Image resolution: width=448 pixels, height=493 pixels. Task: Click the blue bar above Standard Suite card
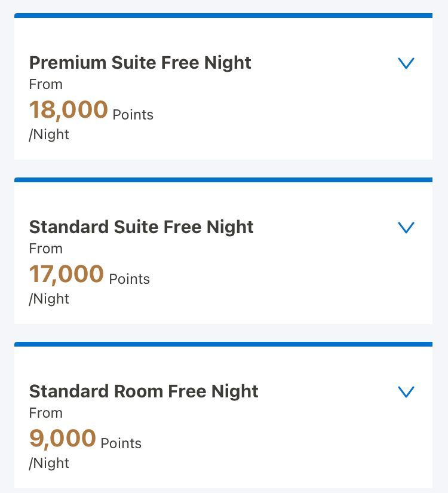tap(223, 180)
